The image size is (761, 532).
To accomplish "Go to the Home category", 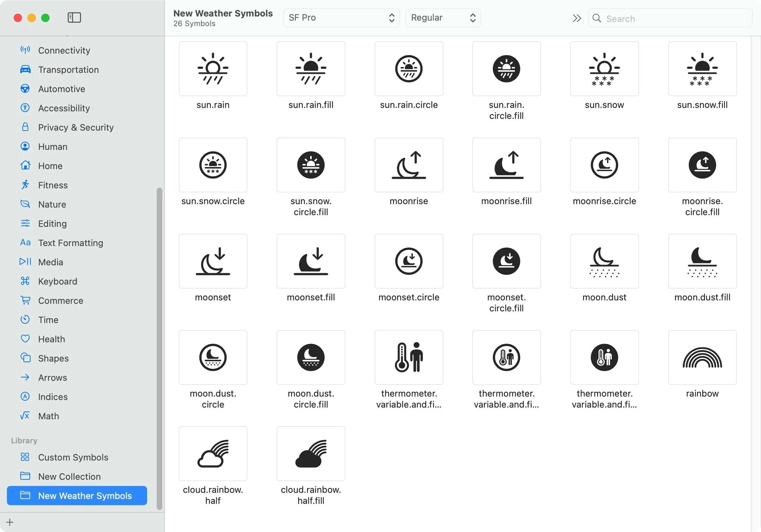I will tap(77, 166).
